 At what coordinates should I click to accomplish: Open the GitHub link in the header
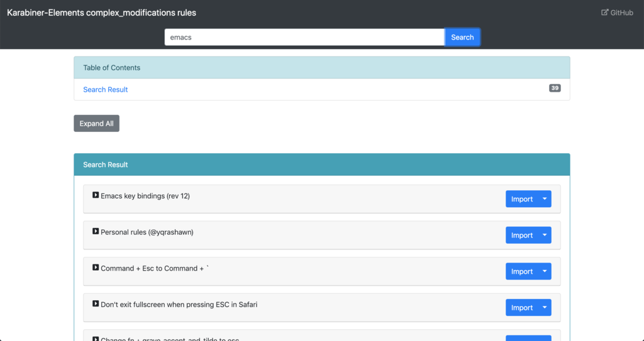(x=618, y=13)
